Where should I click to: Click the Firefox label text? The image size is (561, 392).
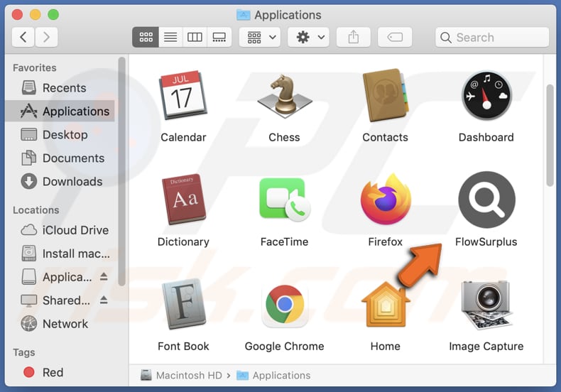[386, 241]
